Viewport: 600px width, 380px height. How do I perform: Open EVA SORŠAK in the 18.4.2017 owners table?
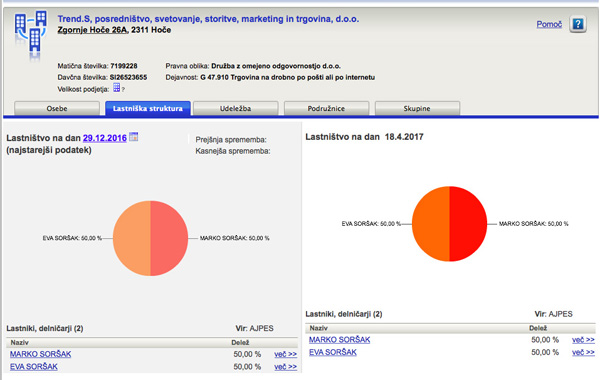[333, 352]
